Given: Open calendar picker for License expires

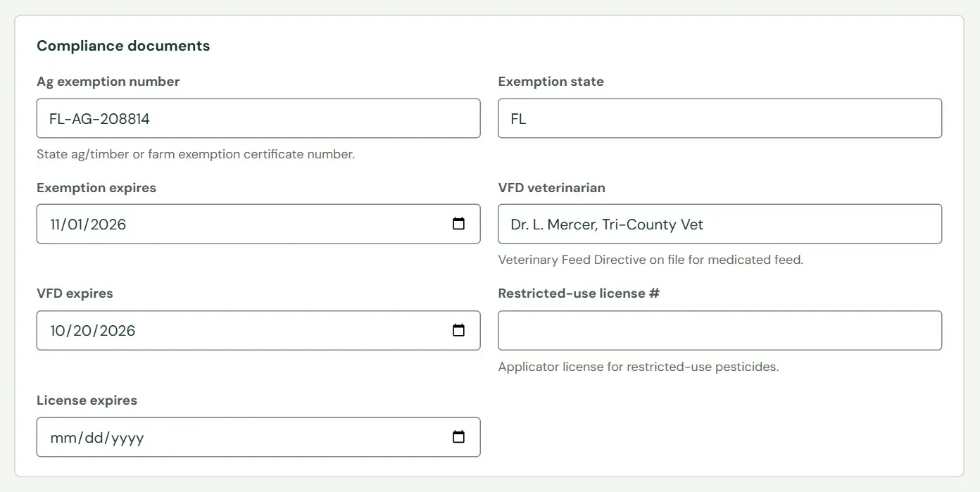Looking at the screenshot, I should (458, 437).
